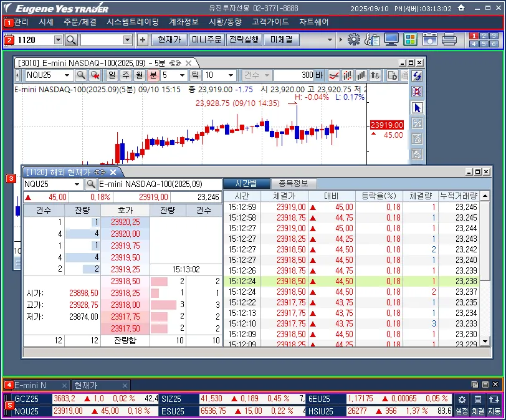Viewport: 506px width, 420px height.
Task: Click the link arrows icon in the chart tab title
Action: [175, 63]
